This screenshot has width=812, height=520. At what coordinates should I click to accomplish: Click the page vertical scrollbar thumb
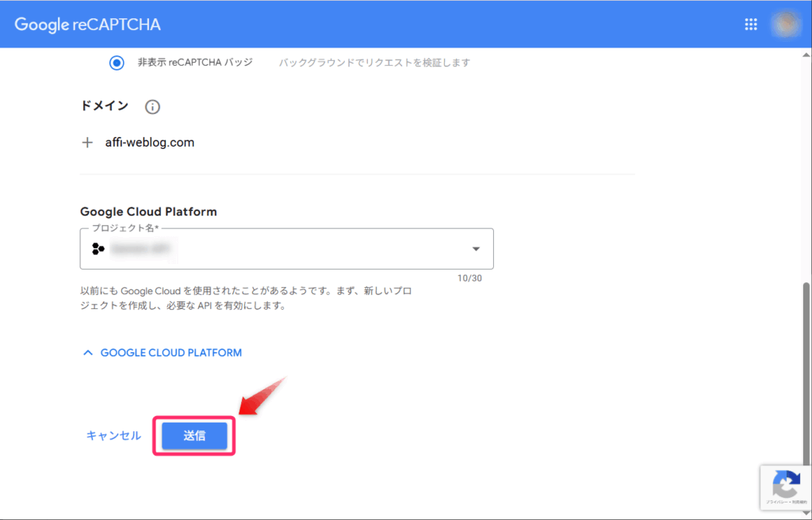[x=806, y=374]
